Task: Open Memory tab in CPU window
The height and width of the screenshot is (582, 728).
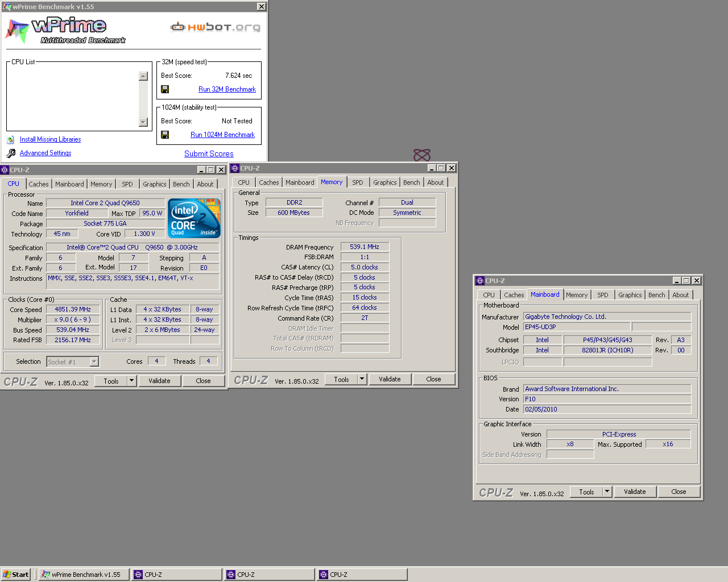Action: coord(101,184)
